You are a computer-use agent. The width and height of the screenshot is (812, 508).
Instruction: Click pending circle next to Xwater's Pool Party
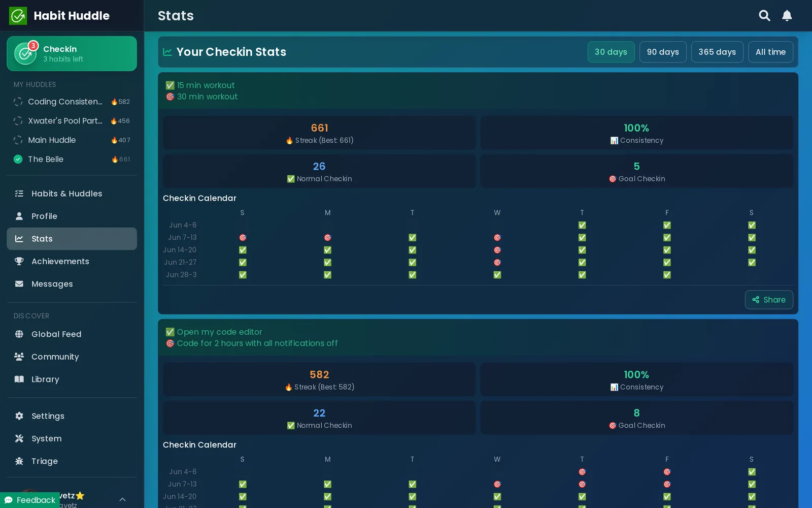(x=18, y=121)
